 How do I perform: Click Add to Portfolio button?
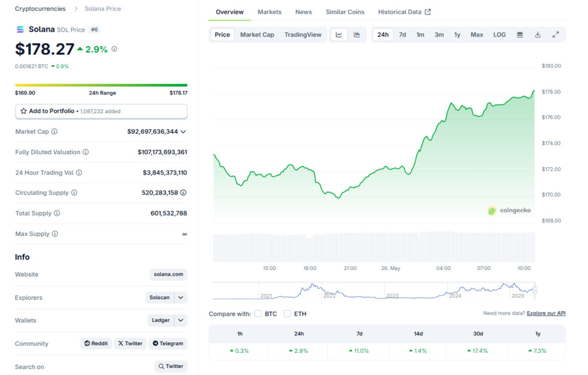[x=101, y=111]
